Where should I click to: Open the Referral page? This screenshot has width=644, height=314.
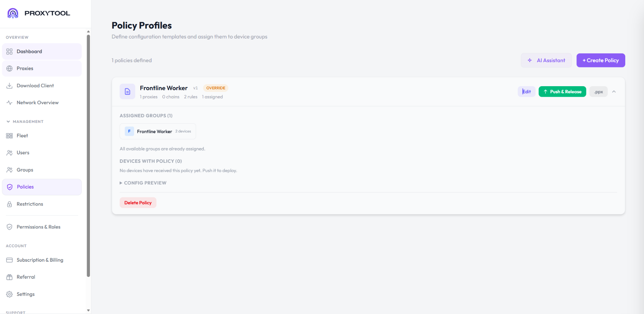point(42,277)
